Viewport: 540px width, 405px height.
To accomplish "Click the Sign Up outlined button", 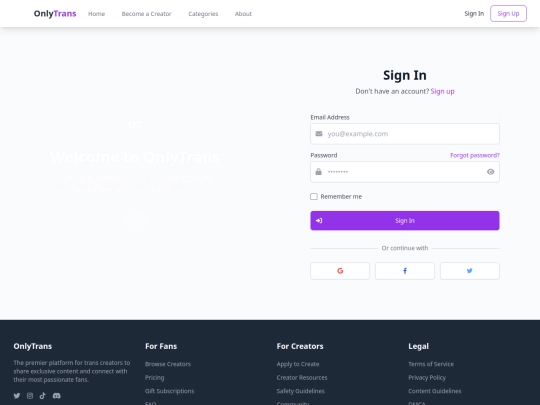I will [x=508, y=13].
